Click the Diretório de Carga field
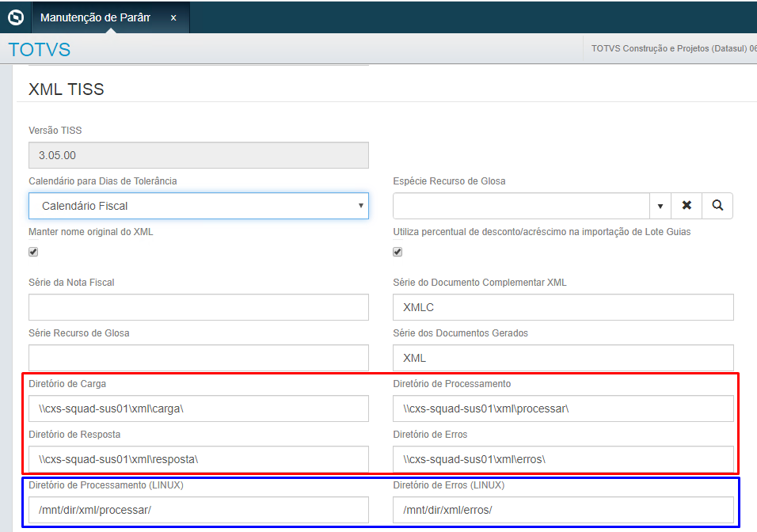This screenshot has width=757, height=532. click(x=199, y=408)
